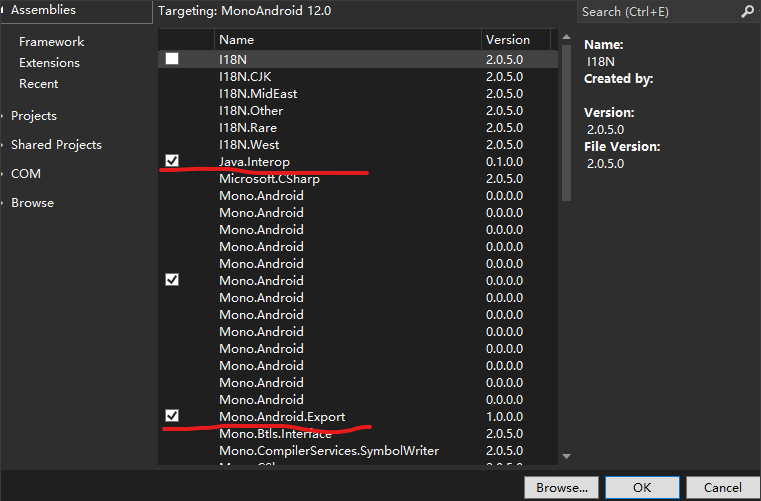Select the Mono.Btls.Interface row
This screenshot has height=501, width=761.
coord(358,434)
